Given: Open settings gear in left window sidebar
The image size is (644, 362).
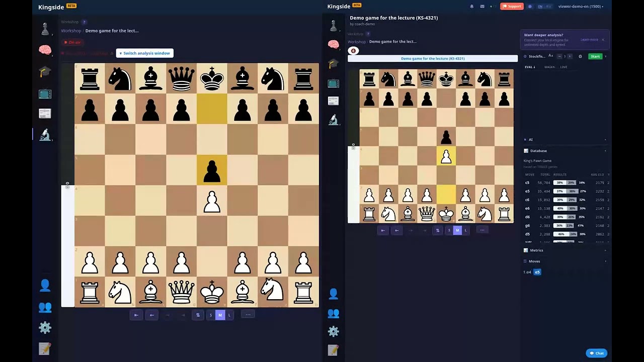Looking at the screenshot, I should pos(45,327).
